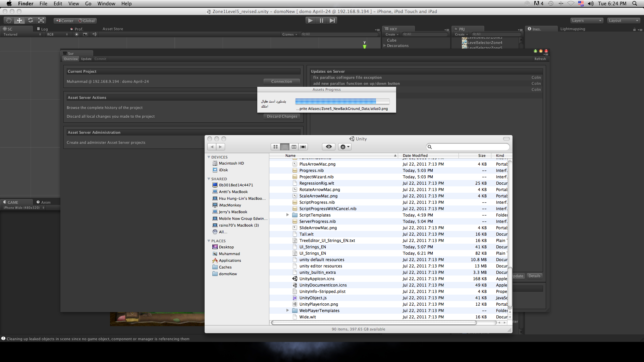
Task: Select UnityAppIcon.icns file
Action: click(x=317, y=279)
